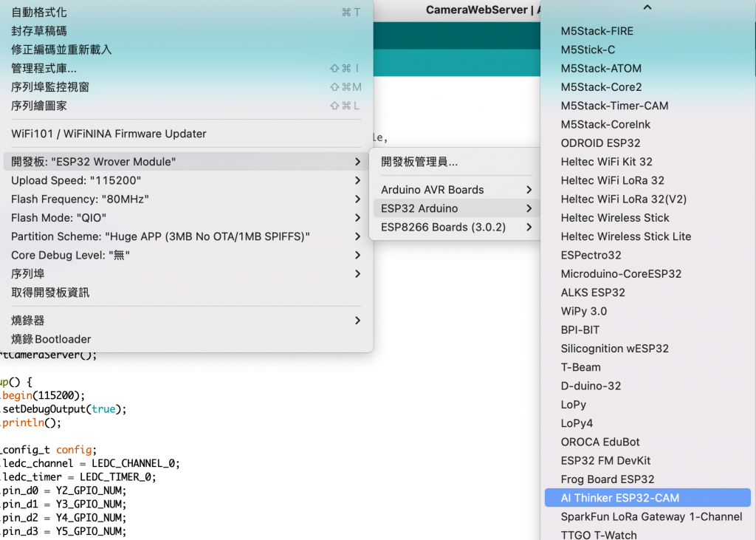Select AI Thinker ESP32-CAM board

(x=647, y=498)
